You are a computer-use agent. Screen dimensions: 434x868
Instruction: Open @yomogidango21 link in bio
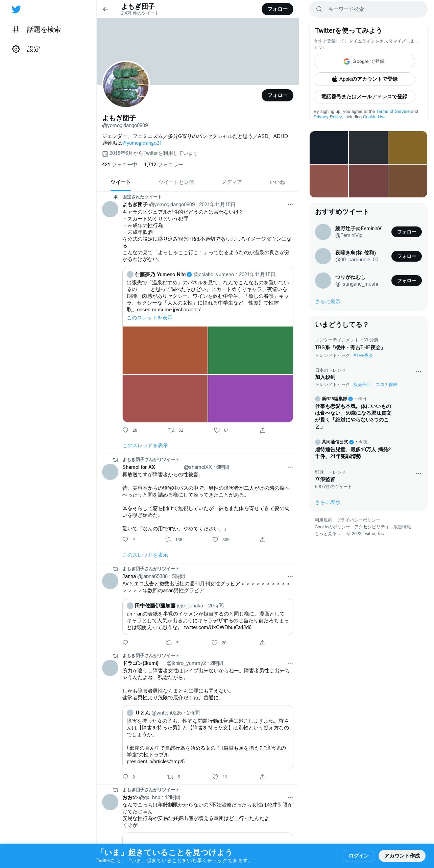(x=142, y=143)
